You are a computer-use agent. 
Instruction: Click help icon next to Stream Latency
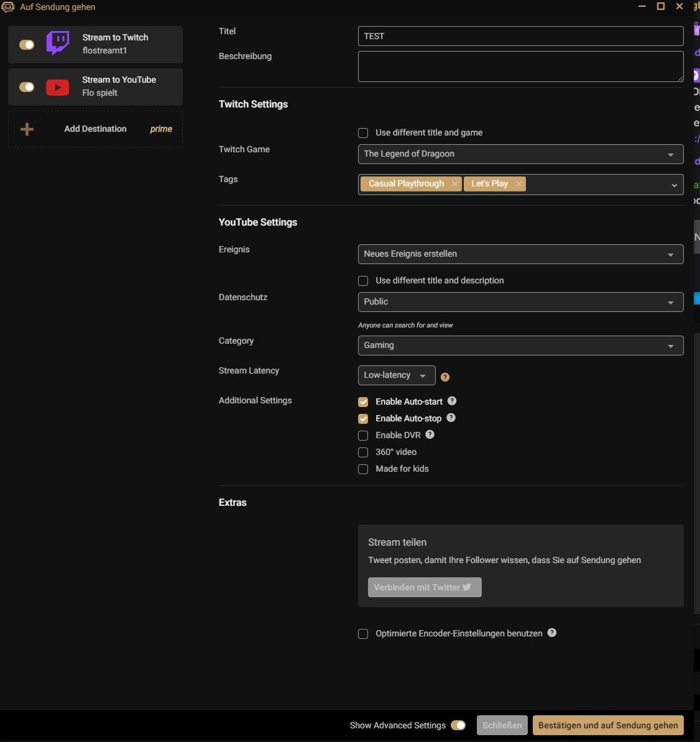[x=445, y=377]
